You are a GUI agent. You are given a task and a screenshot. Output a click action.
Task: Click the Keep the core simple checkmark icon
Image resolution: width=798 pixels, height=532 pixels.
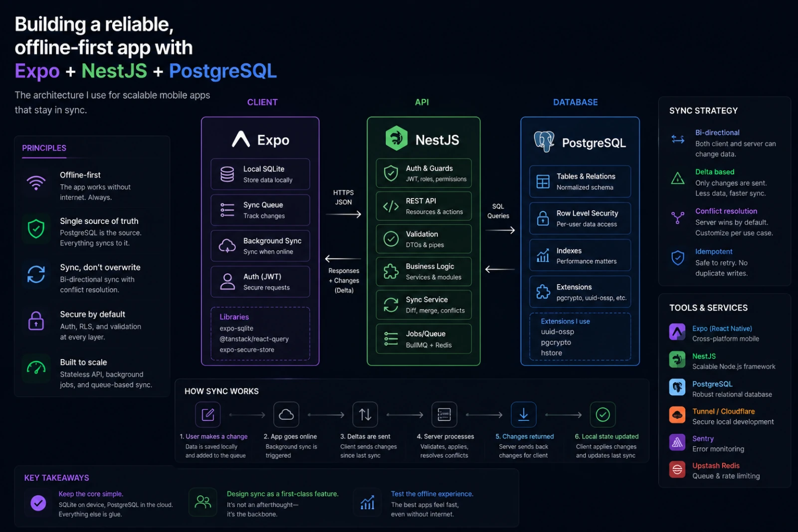coord(38,503)
